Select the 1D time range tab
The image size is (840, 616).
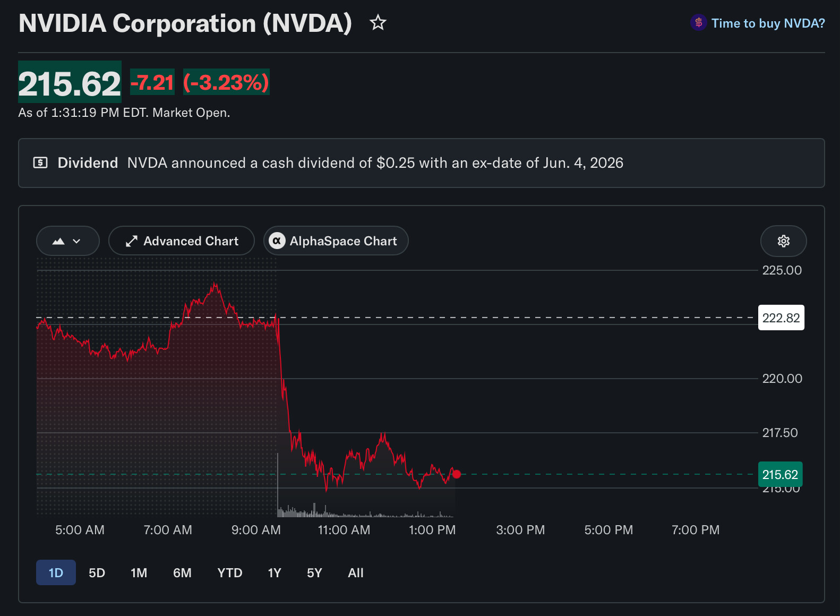pyautogui.click(x=56, y=572)
